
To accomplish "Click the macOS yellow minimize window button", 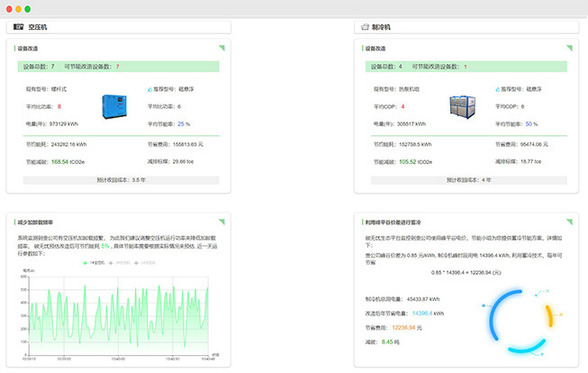I will (18, 9).
